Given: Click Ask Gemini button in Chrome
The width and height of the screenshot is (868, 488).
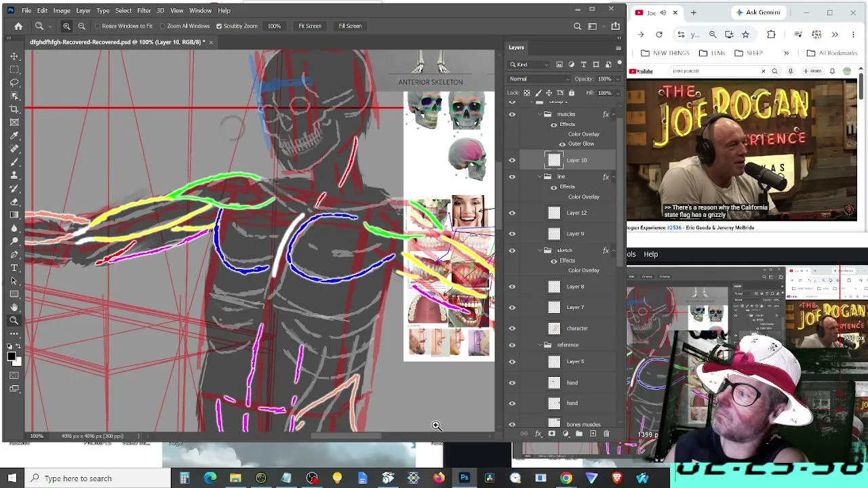Looking at the screenshot, I should coord(758,12).
